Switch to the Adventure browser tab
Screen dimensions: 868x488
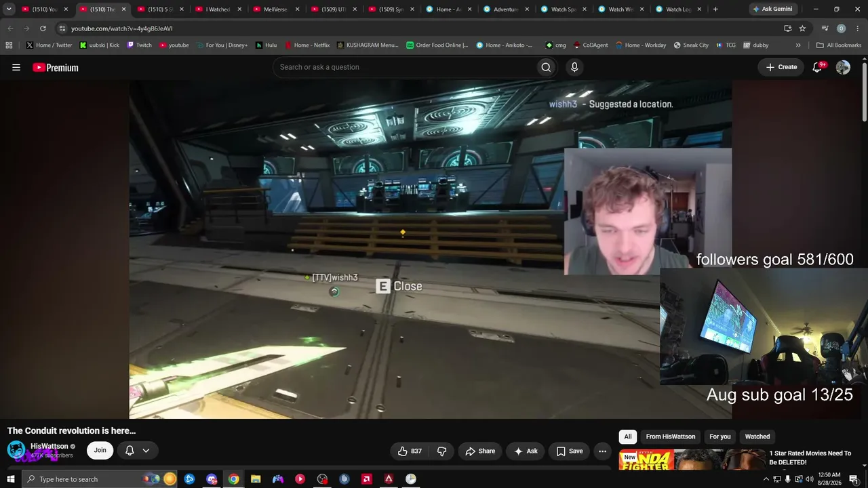coord(506,9)
